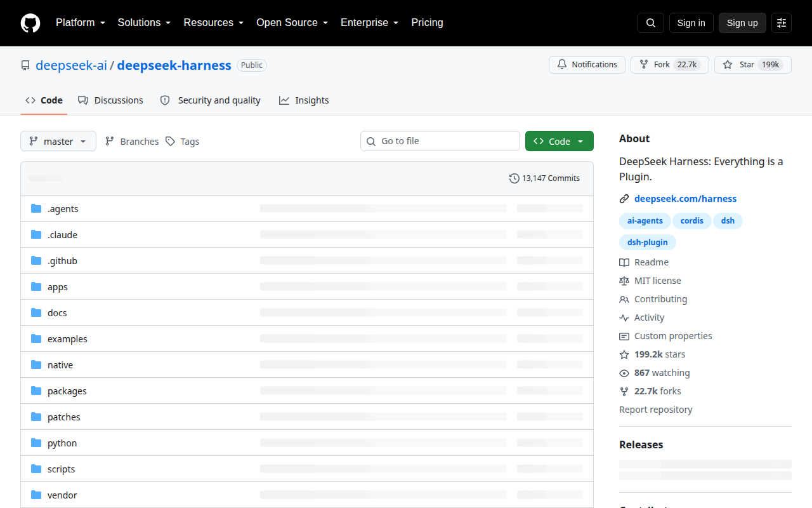The image size is (812, 508).
Task: Click the GitHub logo icon
Action: [x=30, y=23]
